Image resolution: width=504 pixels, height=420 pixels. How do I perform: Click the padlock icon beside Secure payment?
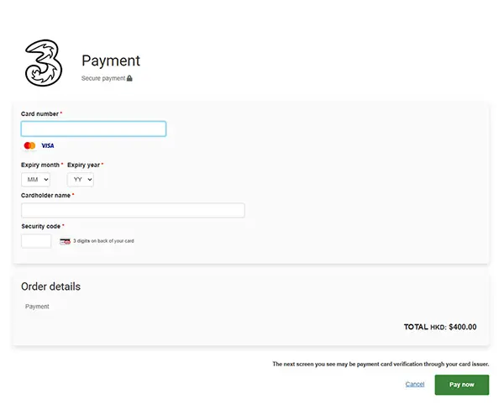click(x=130, y=78)
